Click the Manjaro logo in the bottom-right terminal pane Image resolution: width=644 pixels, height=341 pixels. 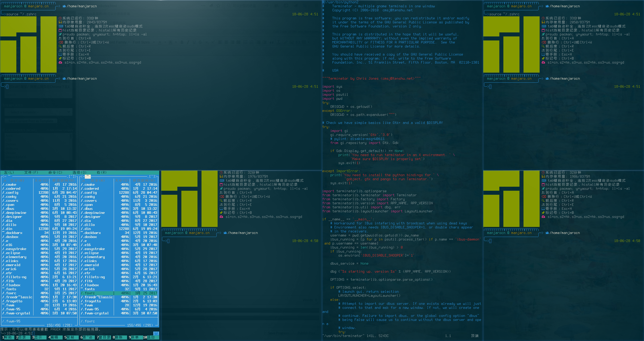click(x=511, y=199)
